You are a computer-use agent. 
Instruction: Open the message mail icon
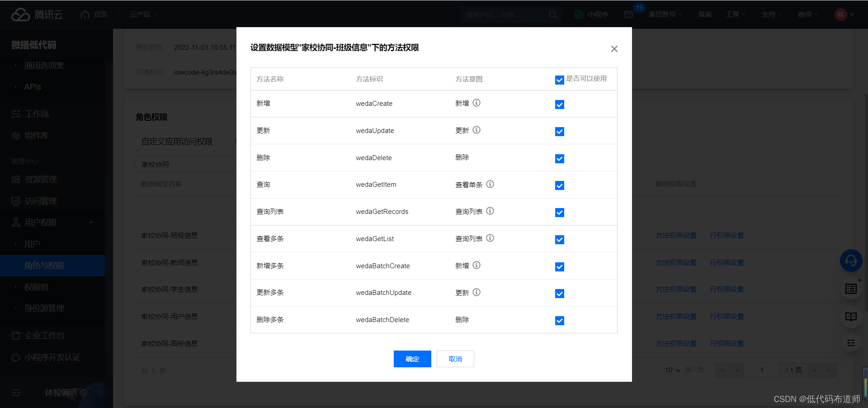[x=628, y=14]
